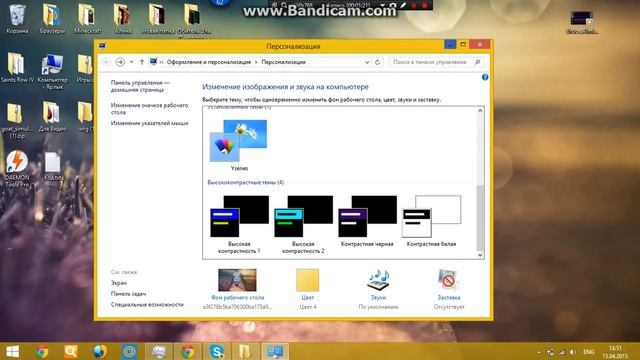The image size is (640, 360).
Task: Open the first Chrome taskbar icon
Action: (x=42, y=352)
